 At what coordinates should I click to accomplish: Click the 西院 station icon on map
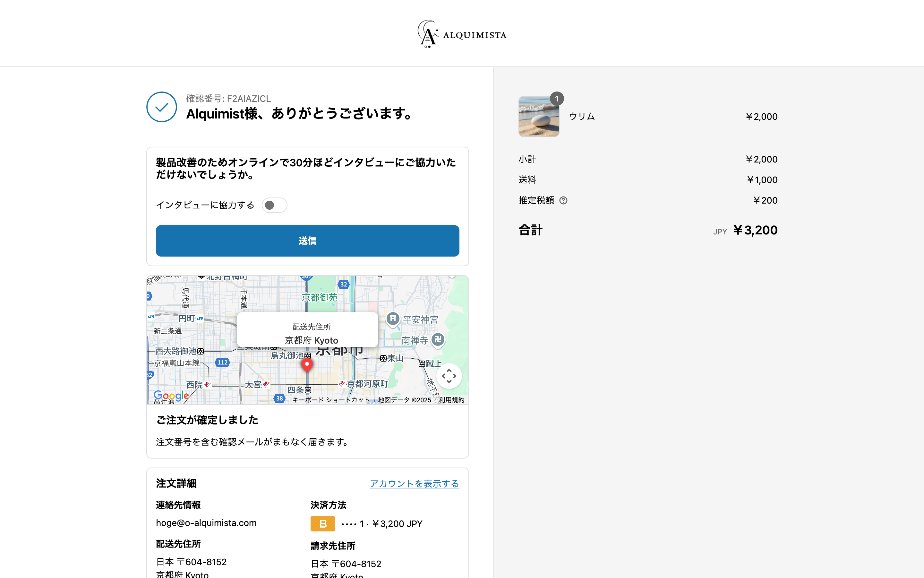pyautogui.click(x=207, y=385)
